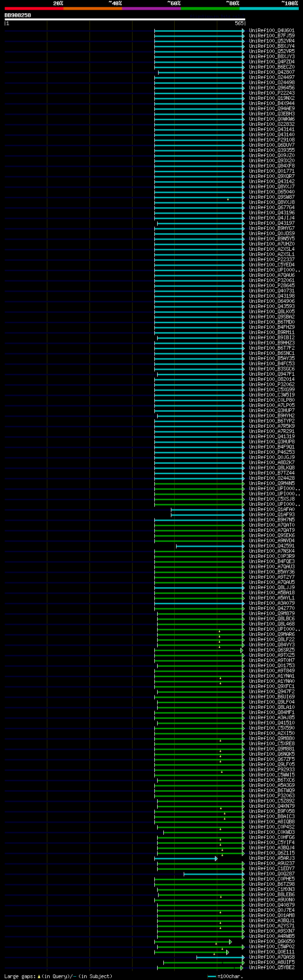Select hit UniRef100_O24428

[272, 478]
